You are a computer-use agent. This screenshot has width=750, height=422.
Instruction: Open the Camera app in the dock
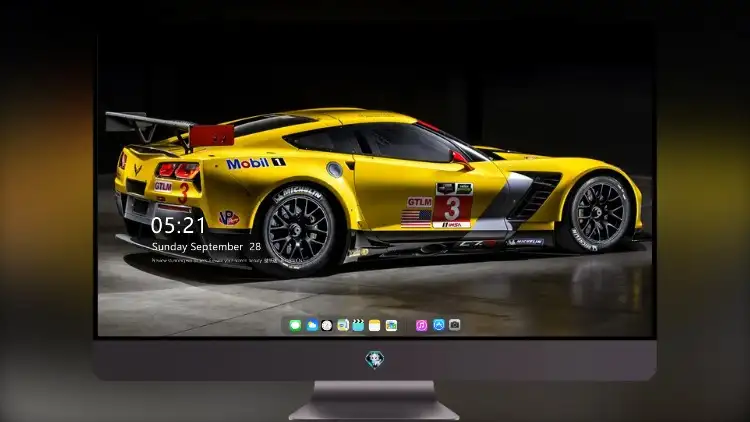click(x=455, y=325)
